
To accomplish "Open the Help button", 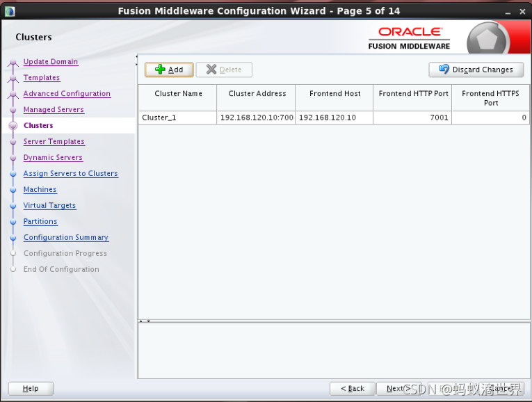I will click(31, 388).
